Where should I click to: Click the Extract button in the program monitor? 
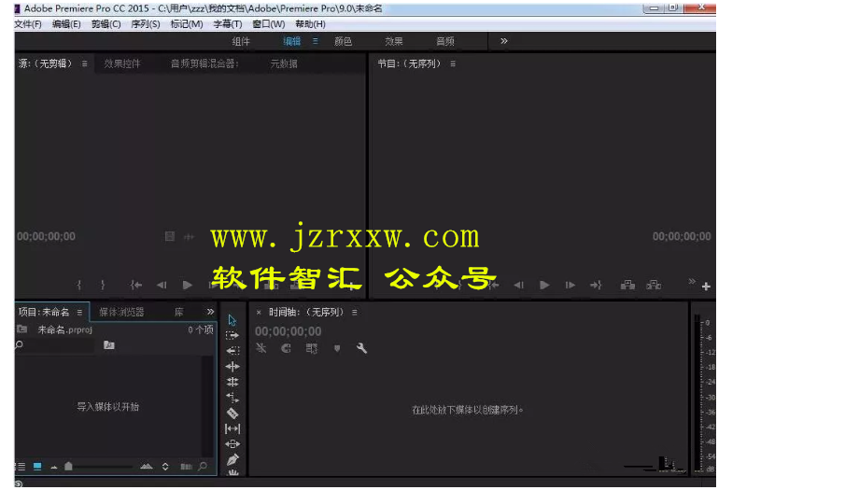654,285
